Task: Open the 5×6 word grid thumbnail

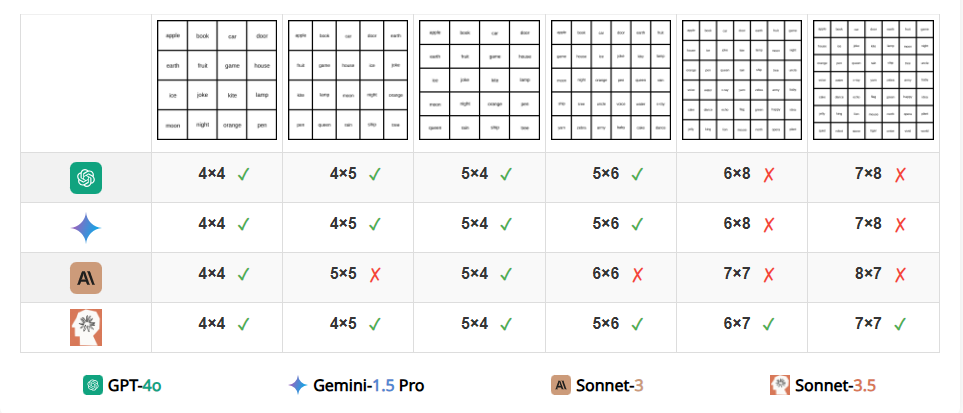Action: 611,81
